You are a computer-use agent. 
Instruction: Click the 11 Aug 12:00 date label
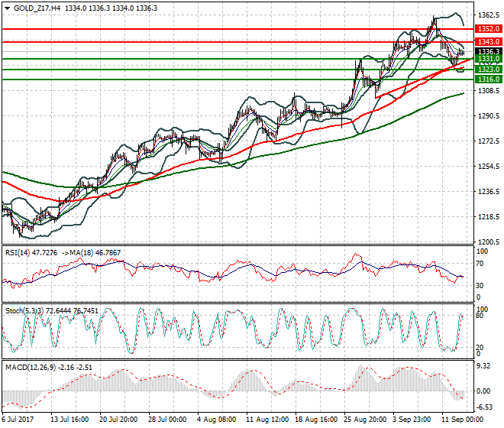click(x=267, y=420)
